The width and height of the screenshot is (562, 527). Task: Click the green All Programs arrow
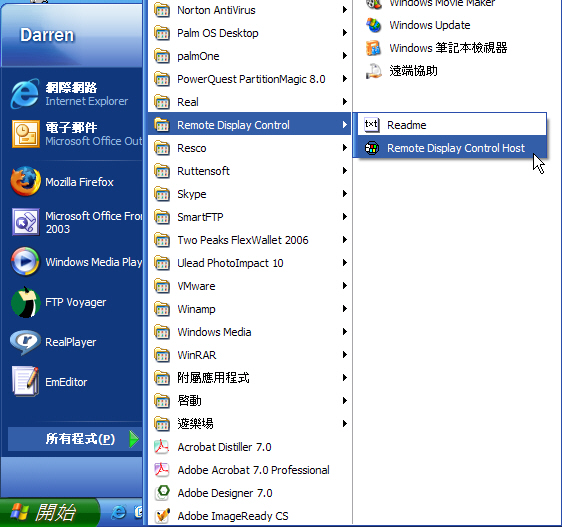point(134,439)
